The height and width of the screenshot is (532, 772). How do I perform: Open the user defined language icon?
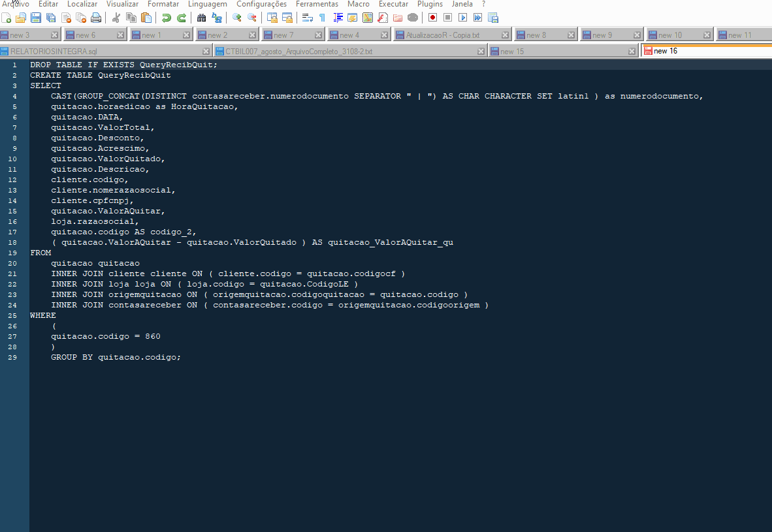(x=353, y=18)
